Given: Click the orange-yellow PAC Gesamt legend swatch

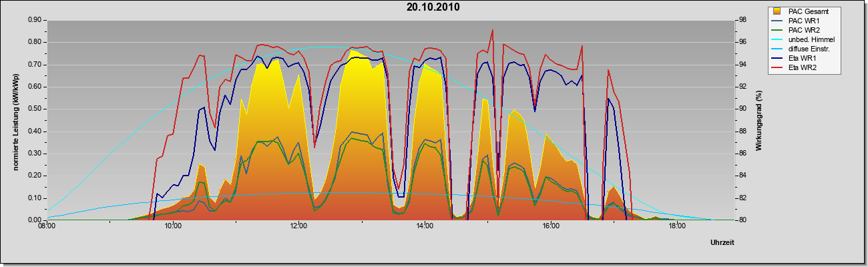Looking at the screenshot, I should (778, 11).
